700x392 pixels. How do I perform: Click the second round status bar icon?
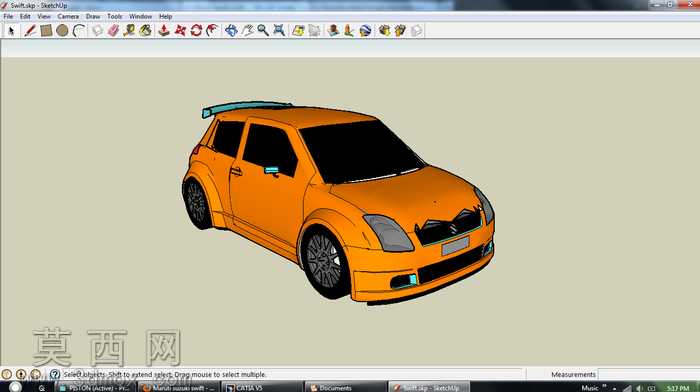click(21, 374)
